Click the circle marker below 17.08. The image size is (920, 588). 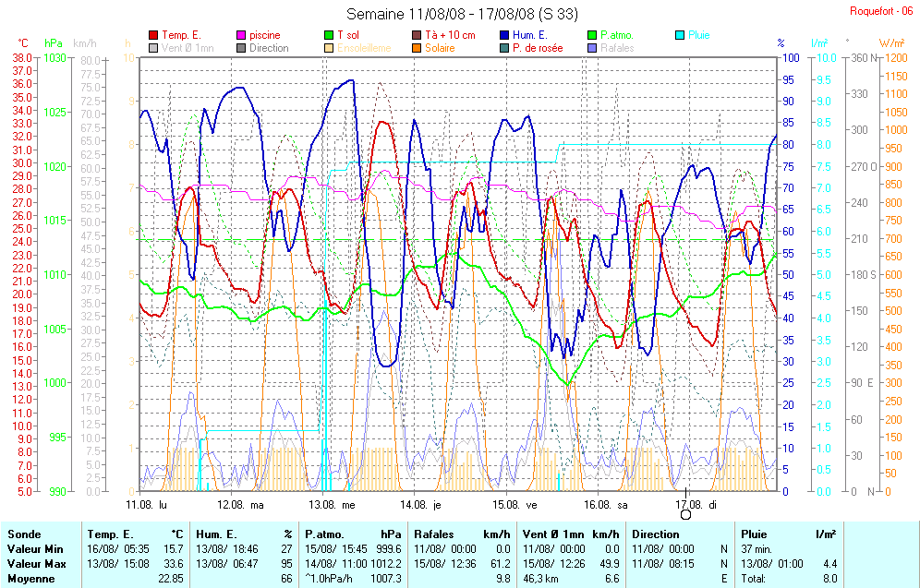tap(685, 515)
